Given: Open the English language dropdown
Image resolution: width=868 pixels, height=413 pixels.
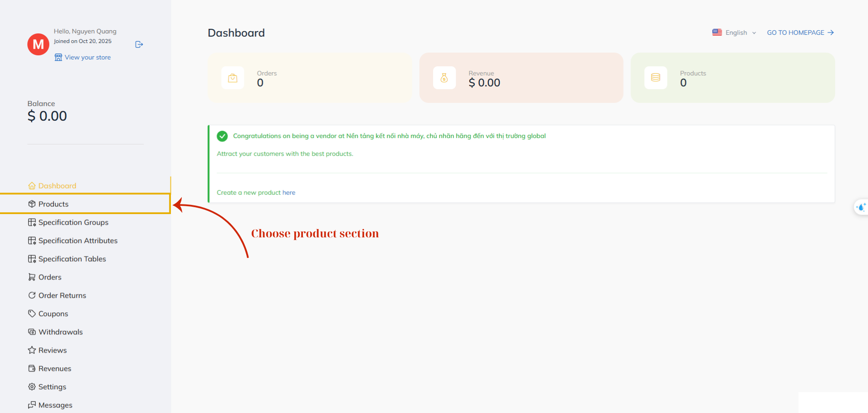Looking at the screenshot, I should 740,32.
